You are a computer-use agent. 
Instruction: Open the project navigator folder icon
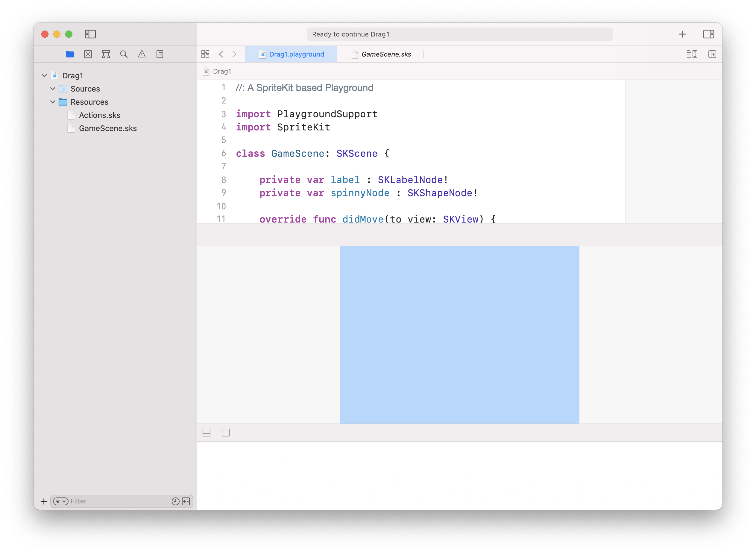pyautogui.click(x=70, y=54)
